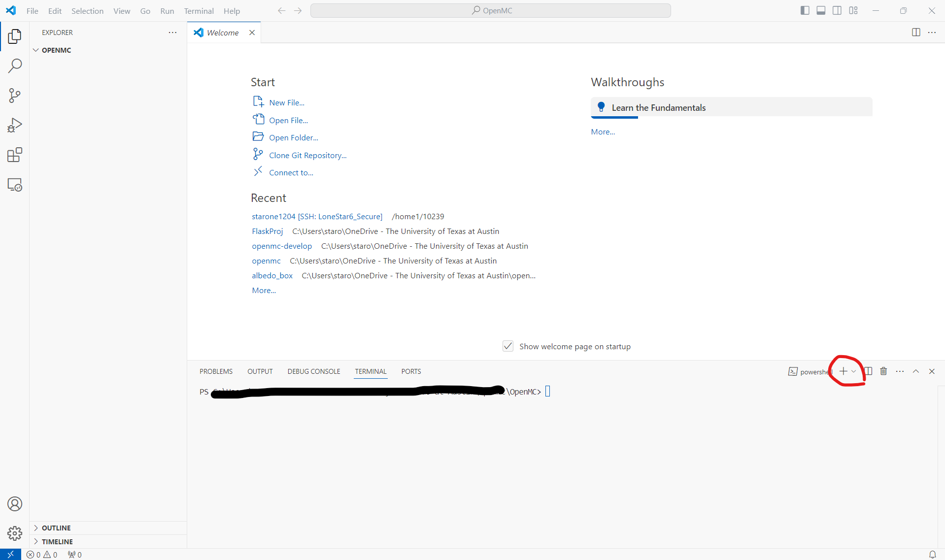Image resolution: width=945 pixels, height=560 pixels.
Task: Open the Accounts menu icon
Action: pyautogui.click(x=15, y=504)
